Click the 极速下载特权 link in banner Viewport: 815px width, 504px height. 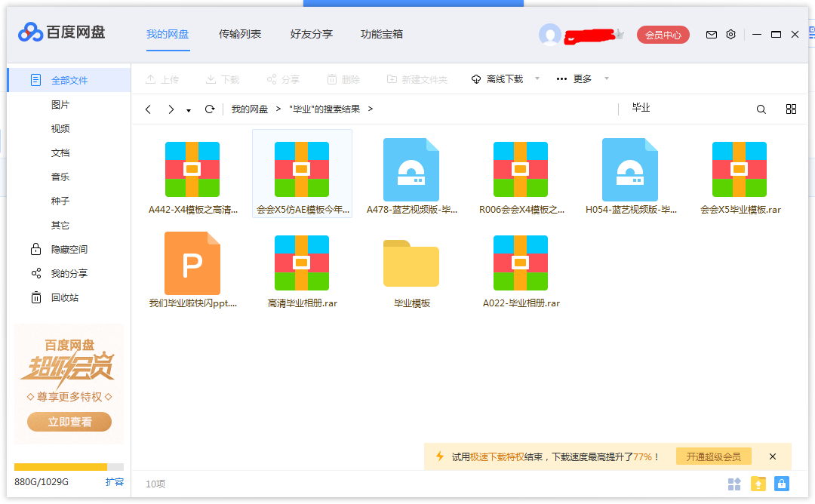click(x=497, y=456)
